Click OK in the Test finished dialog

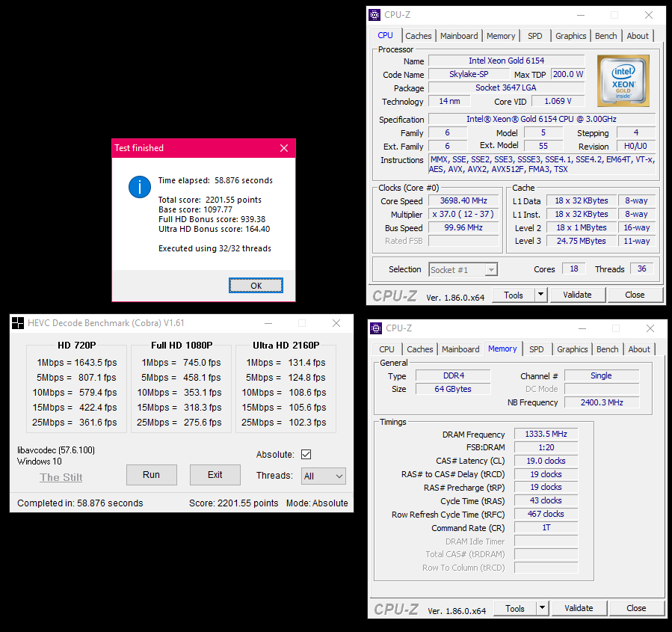click(x=256, y=286)
